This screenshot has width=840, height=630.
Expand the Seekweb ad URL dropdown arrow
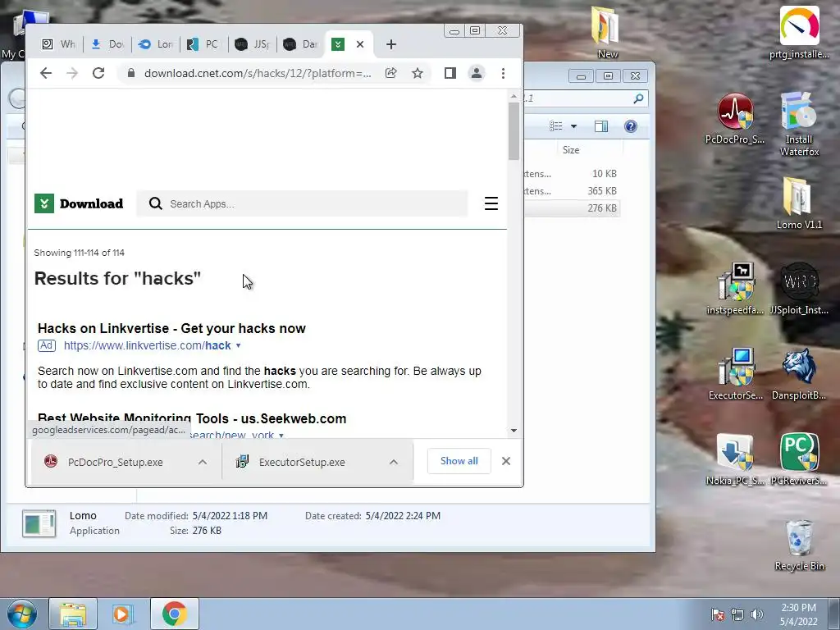point(281,436)
